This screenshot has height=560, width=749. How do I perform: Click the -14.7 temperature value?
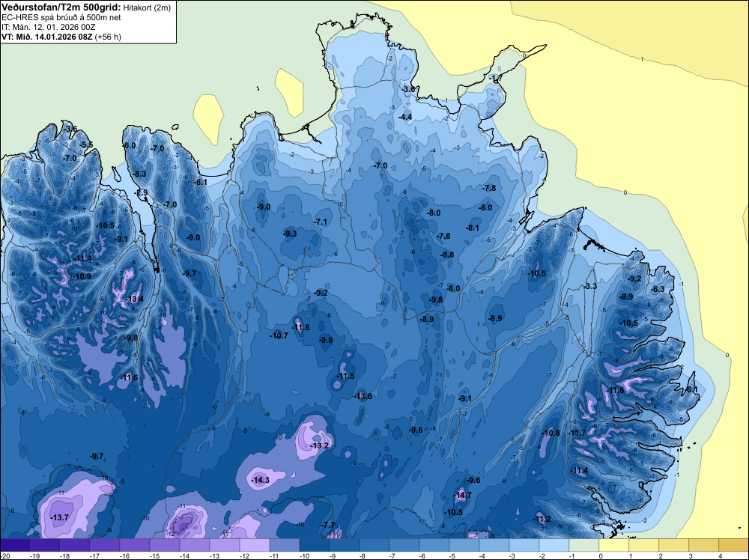[x=462, y=495]
